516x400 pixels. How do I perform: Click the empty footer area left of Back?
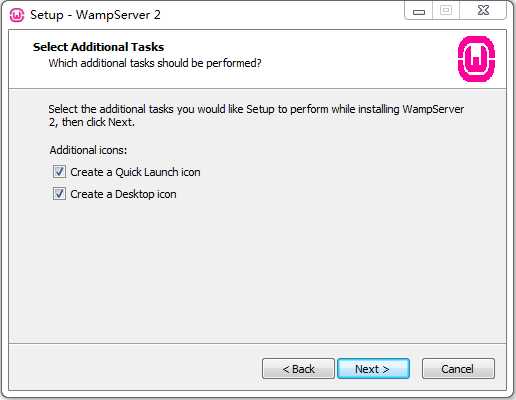pyautogui.click(x=133, y=369)
